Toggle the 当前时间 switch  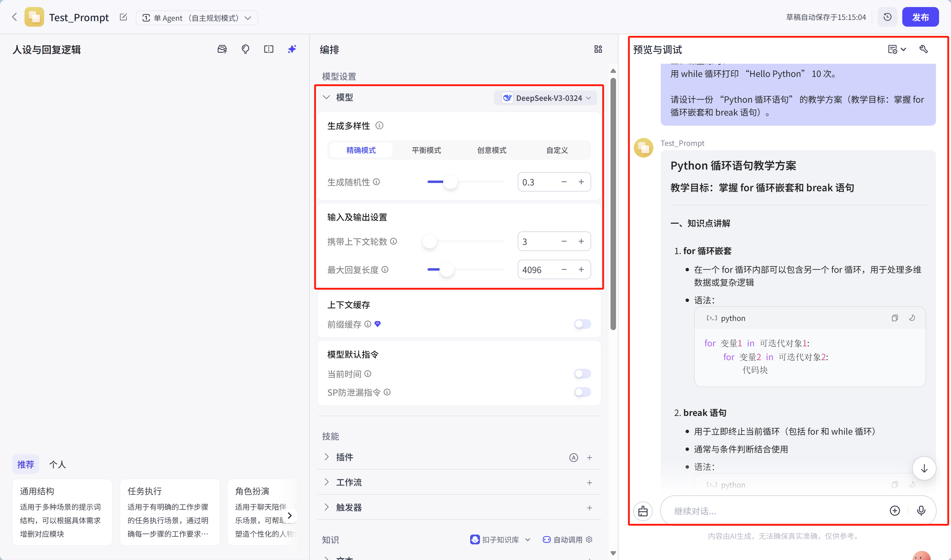582,374
